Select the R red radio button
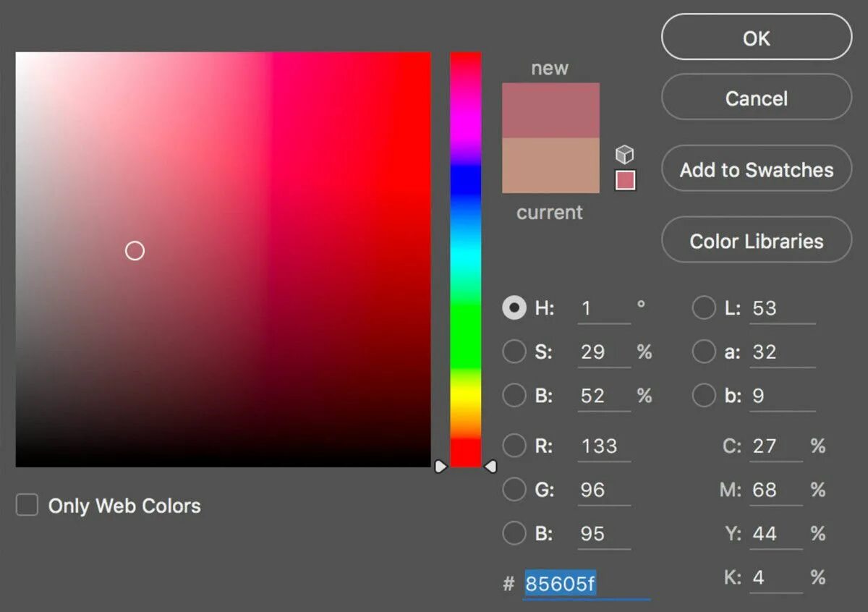Screen dimensions: 868x612 [x=514, y=446]
